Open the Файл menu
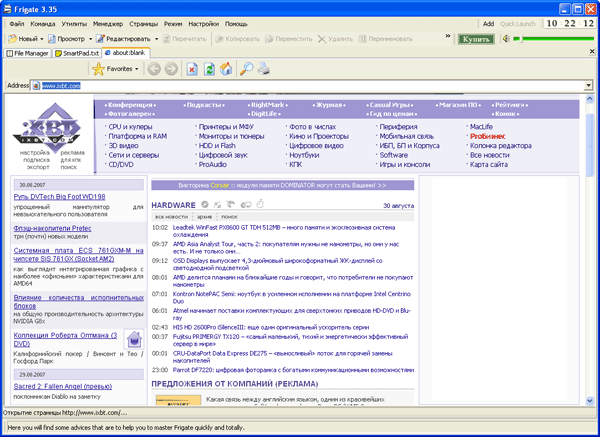 [17, 24]
